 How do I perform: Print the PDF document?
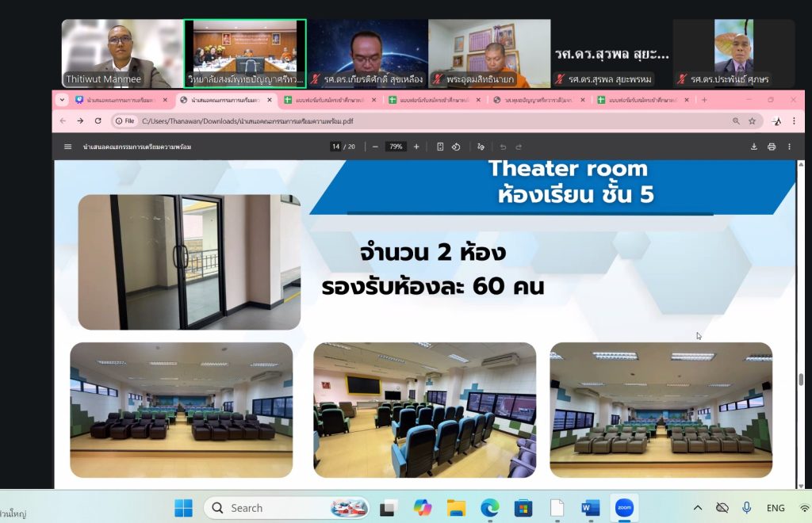772,147
